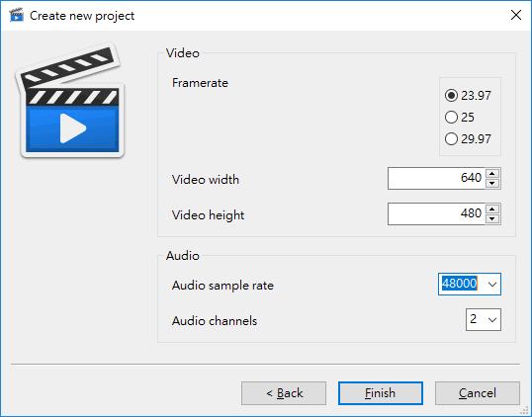Screen dimensions: 532x417
Task: Click inside the Video width field
Action: pyautogui.click(x=437, y=178)
